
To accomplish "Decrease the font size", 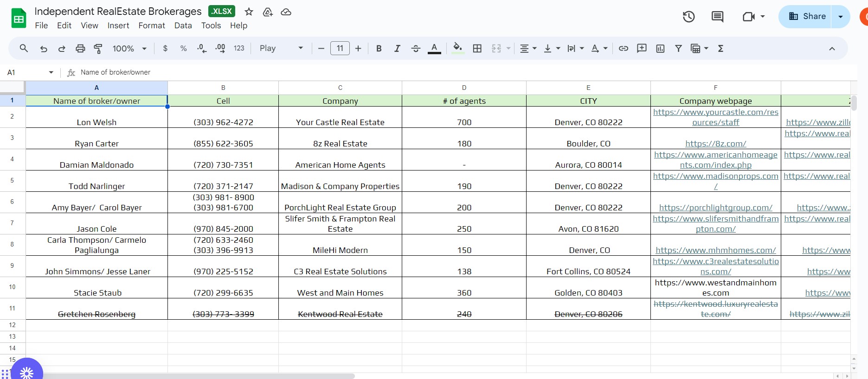I will pos(321,48).
